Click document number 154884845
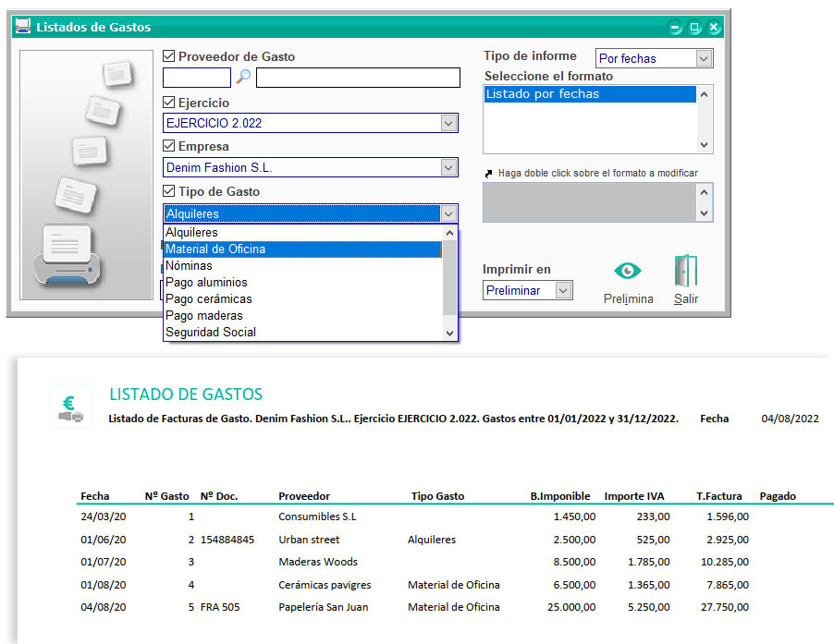834x644 pixels. tap(227, 540)
